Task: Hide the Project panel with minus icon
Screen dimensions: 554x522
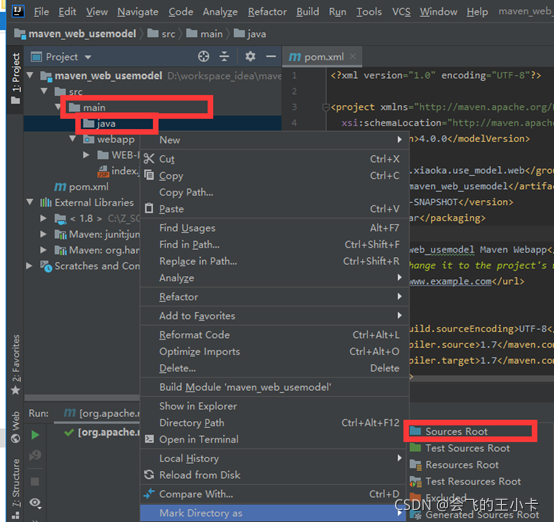Action: (x=271, y=57)
